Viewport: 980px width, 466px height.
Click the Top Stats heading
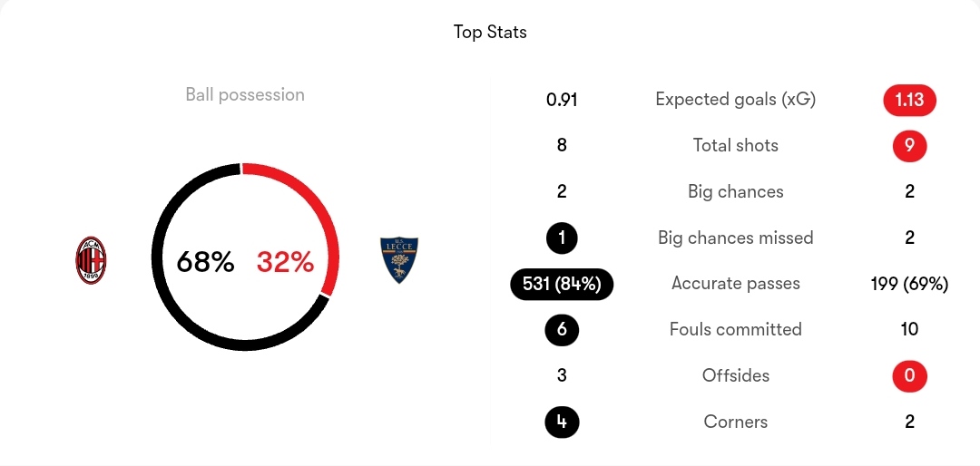click(490, 32)
